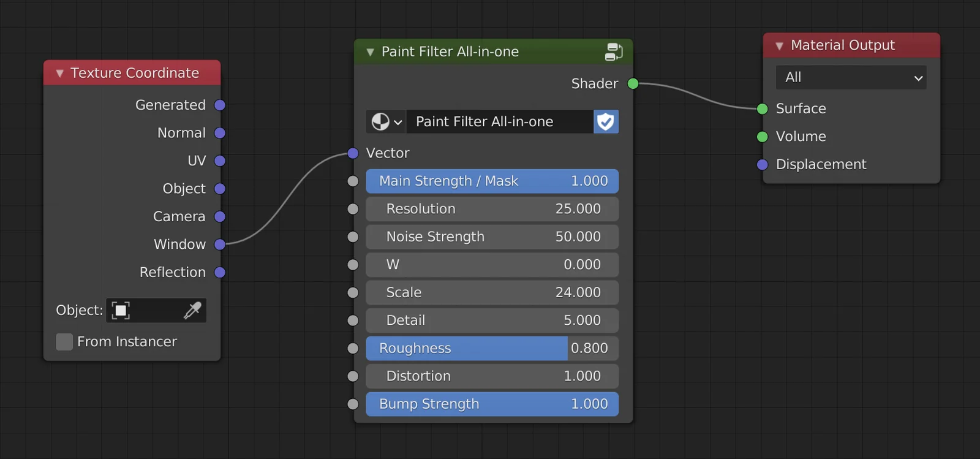
Task: Click the Main Strength / Mask slider
Action: 492,181
